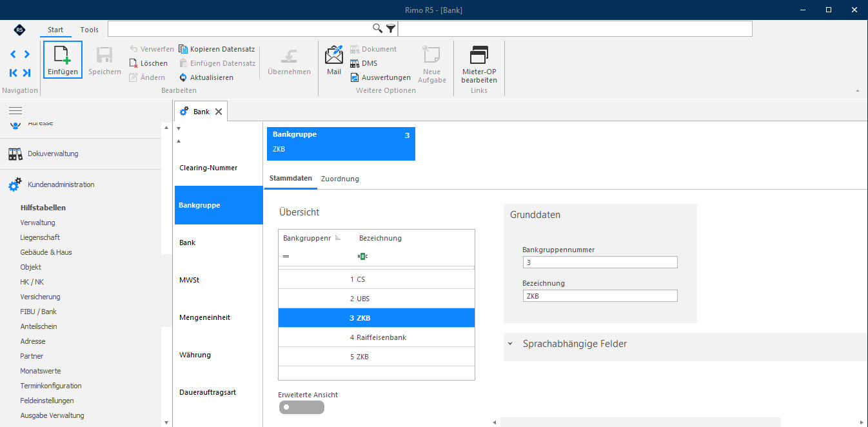The image size is (868, 427).
Task: Select the Raiffeisenbank row
Action: [x=377, y=337]
